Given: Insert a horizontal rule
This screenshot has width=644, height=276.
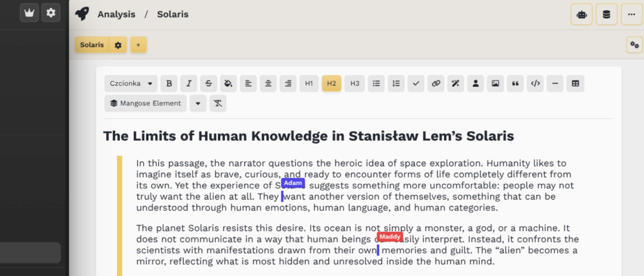Looking at the screenshot, I should click(555, 83).
